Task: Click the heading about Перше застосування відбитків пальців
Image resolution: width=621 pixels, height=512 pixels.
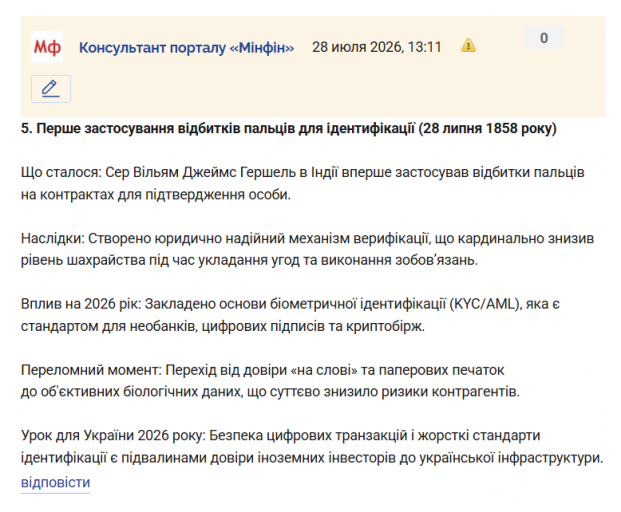Action: (x=289, y=129)
